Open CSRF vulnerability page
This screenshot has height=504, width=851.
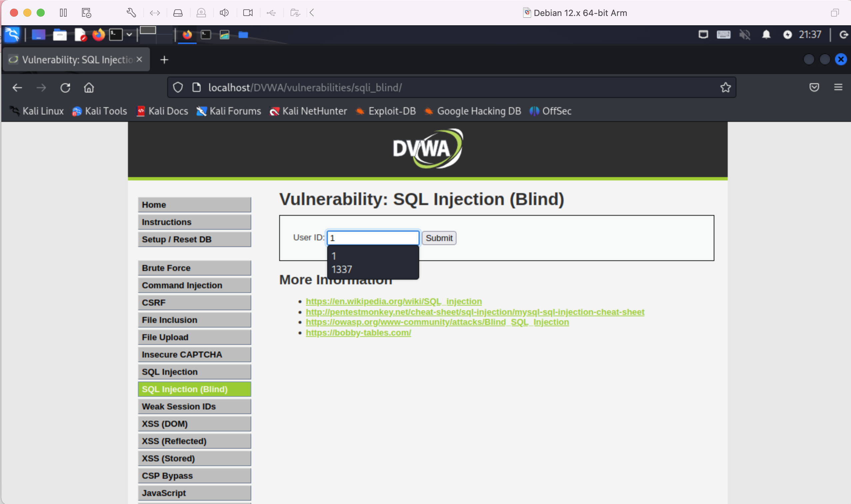point(194,303)
